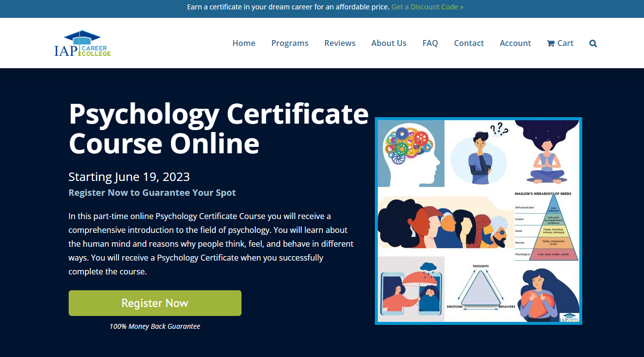The width and height of the screenshot is (644, 357).
Task: Click the psychology course image thumbnail
Action: click(x=478, y=221)
